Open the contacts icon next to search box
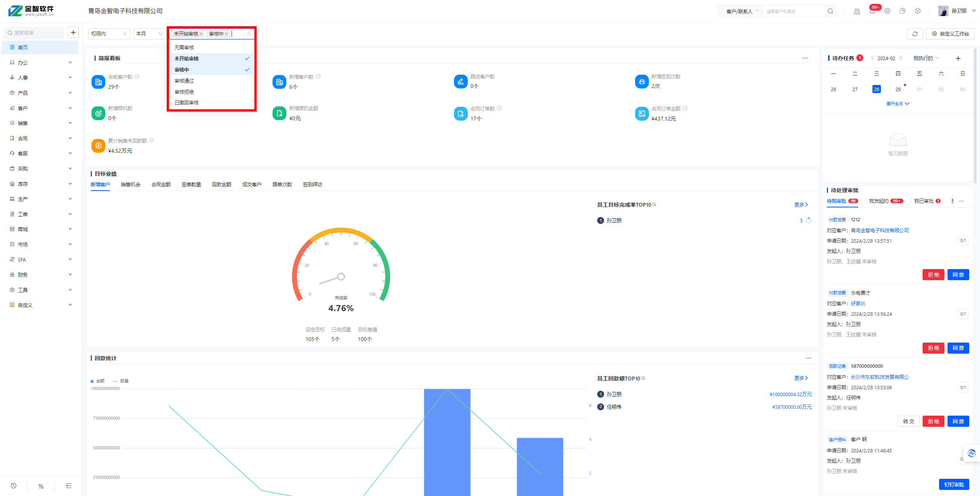The width and height of the screenshot is (980, 496). pyautogui.click(x=857, y=11)
